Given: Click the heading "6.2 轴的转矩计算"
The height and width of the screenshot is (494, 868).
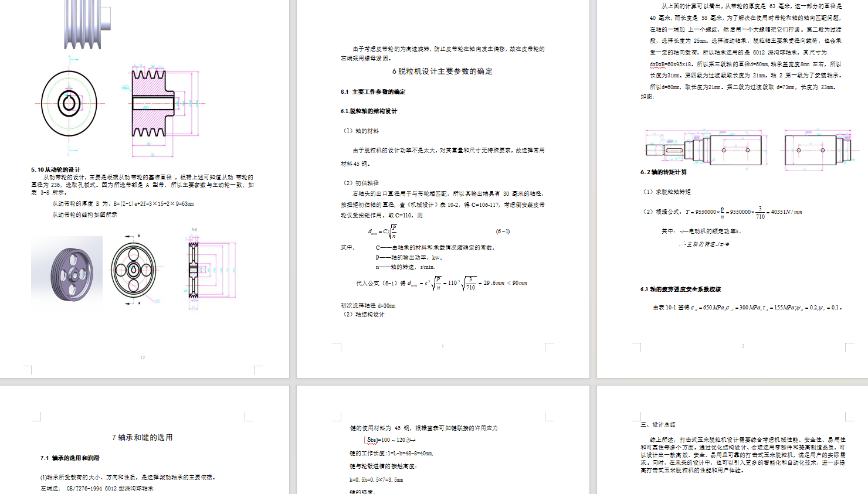Looking at the screenshot, I should click(663, 172).
